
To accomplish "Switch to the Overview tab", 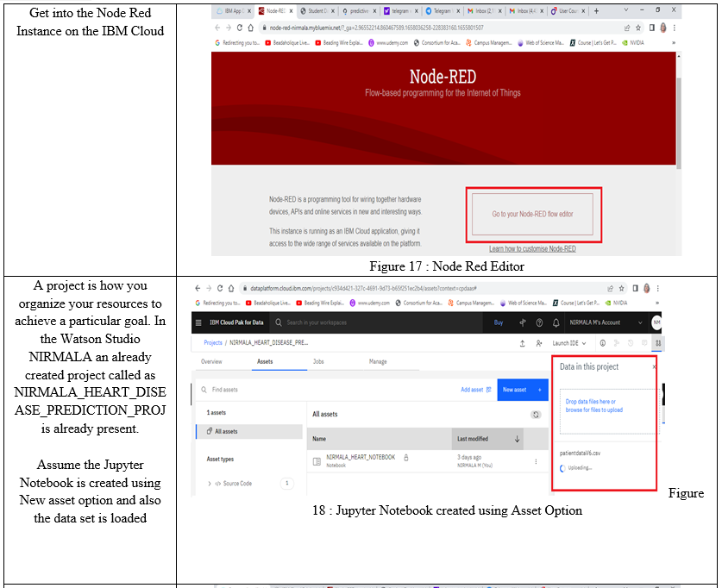I will tap(211, 361).
